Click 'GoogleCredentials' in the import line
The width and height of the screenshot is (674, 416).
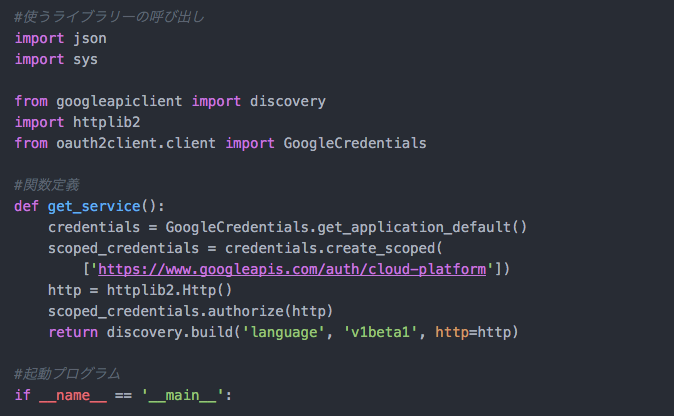click(x=355, y=144)
